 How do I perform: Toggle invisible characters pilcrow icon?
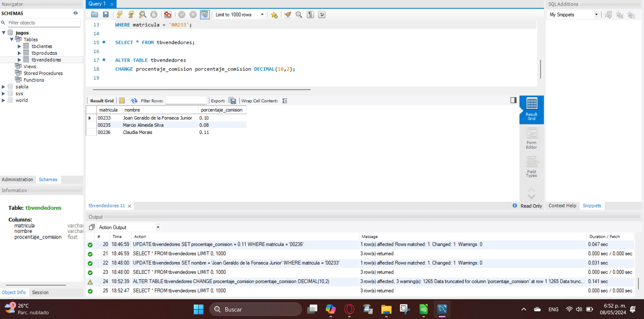click(x=310, y=14)
